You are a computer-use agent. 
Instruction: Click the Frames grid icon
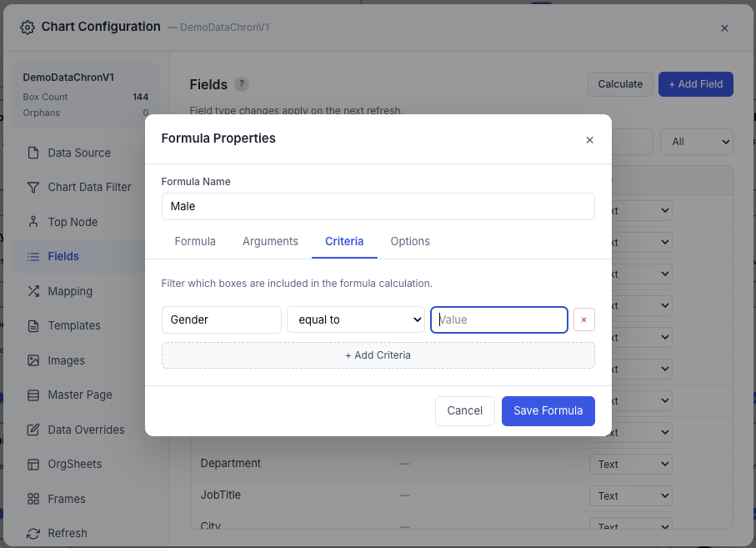click(x=33, y=499)
